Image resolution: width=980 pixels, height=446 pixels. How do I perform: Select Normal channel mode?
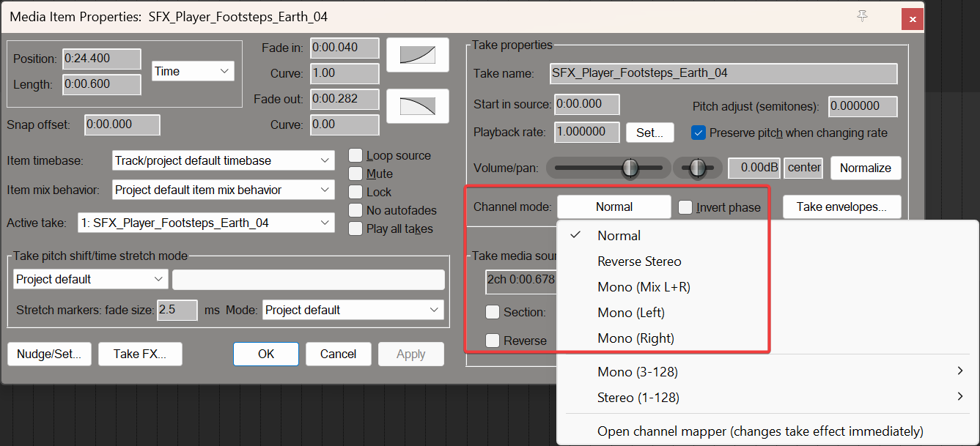767,236
